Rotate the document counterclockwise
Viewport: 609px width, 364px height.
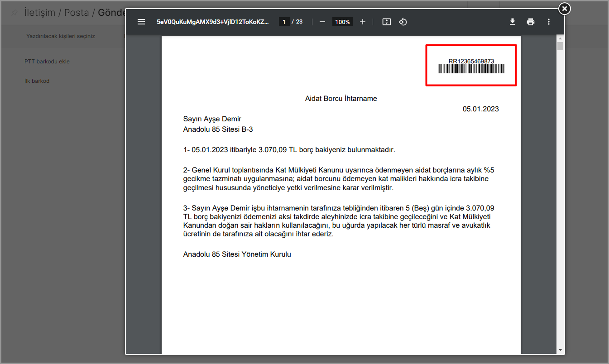403,22
